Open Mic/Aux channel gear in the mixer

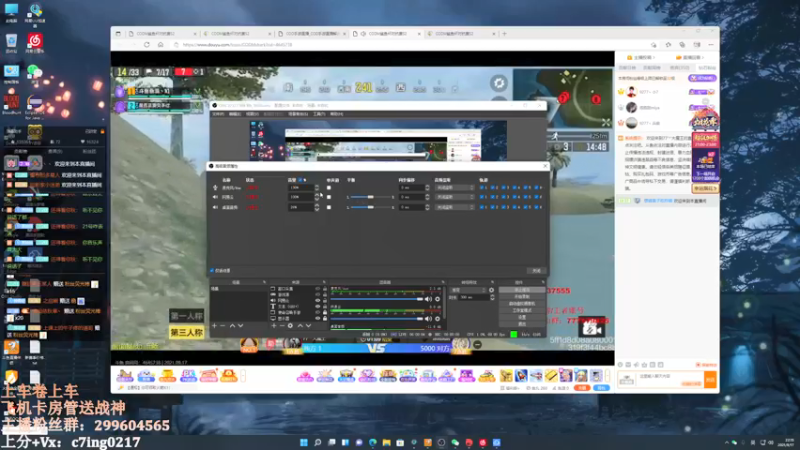(x=437, y=299)
